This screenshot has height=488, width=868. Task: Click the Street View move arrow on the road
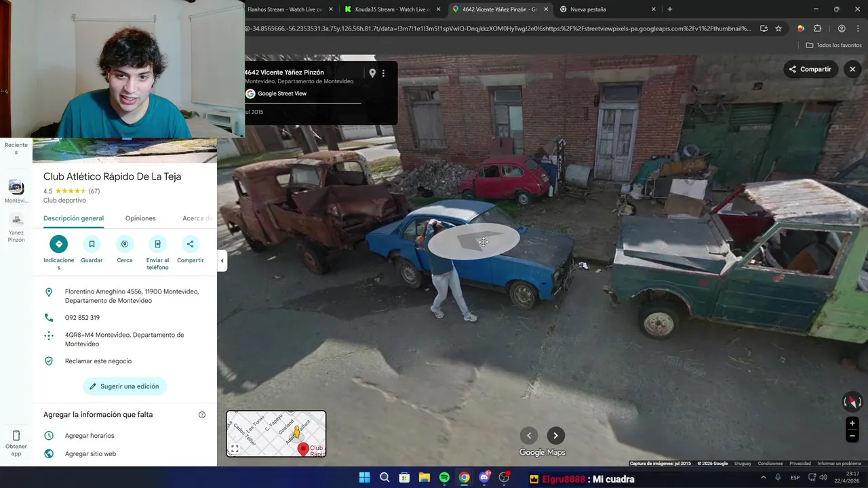point(474,241)
